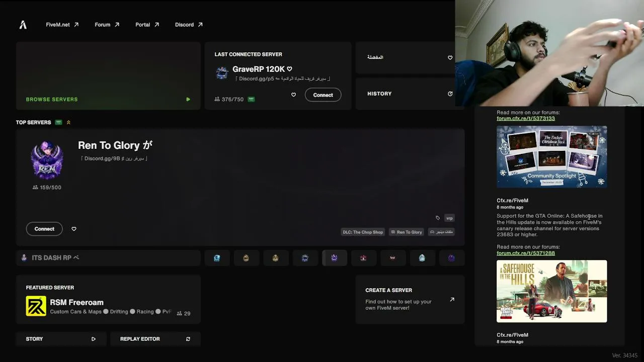Open the favorites panel with heart icon
644x362 pixels.
405,57
